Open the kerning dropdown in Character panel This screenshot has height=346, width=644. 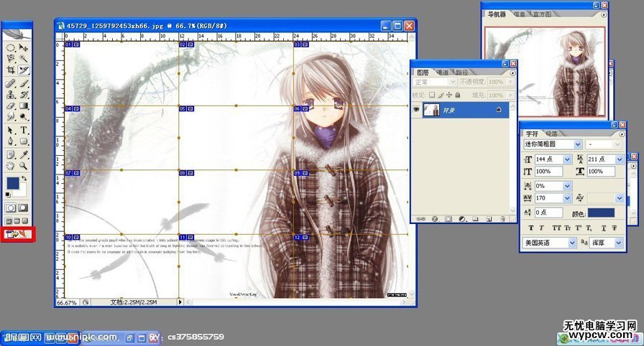[620, 198]
